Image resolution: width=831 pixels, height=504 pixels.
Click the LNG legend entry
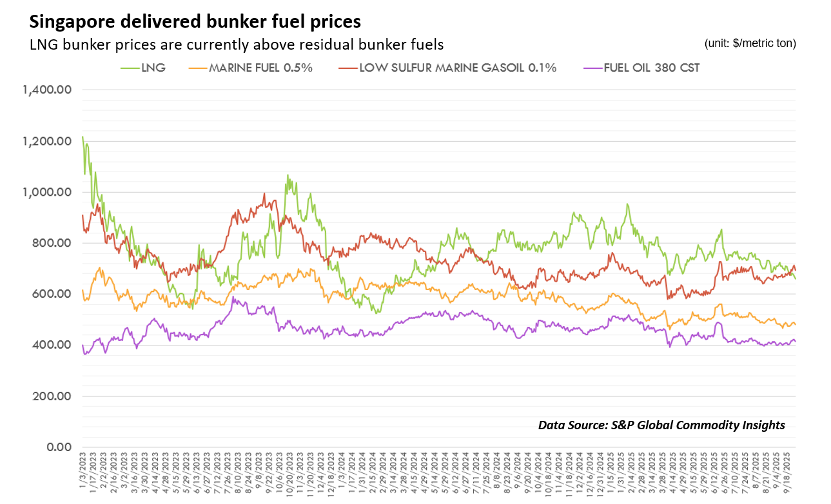(x=153, y=68)
